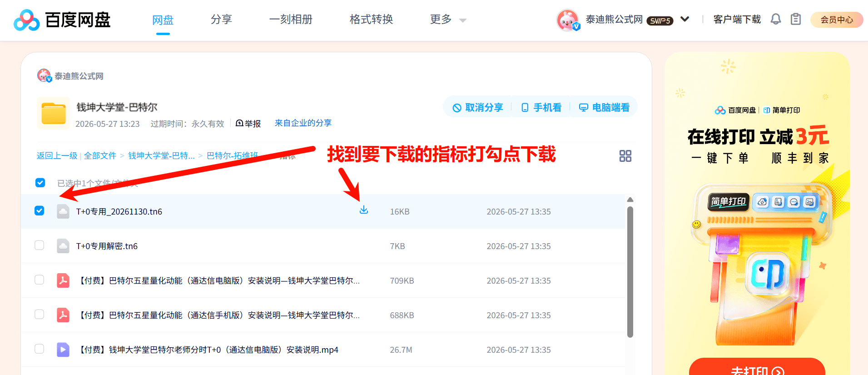Click file name T+0专用解密.tn6
Viewport: 868px width, 375px height.
(107, 246)
